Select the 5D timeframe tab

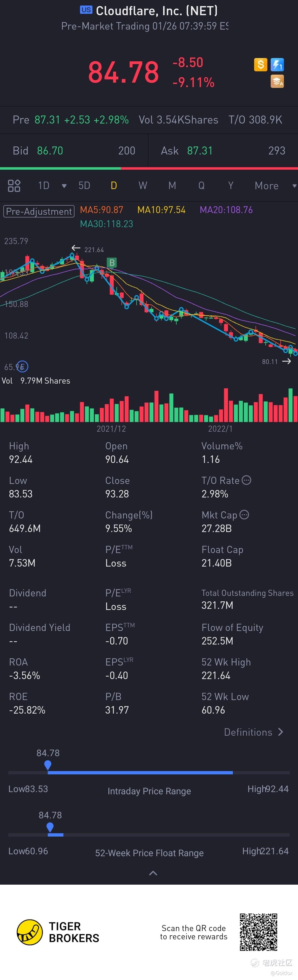tap(84, 186)
